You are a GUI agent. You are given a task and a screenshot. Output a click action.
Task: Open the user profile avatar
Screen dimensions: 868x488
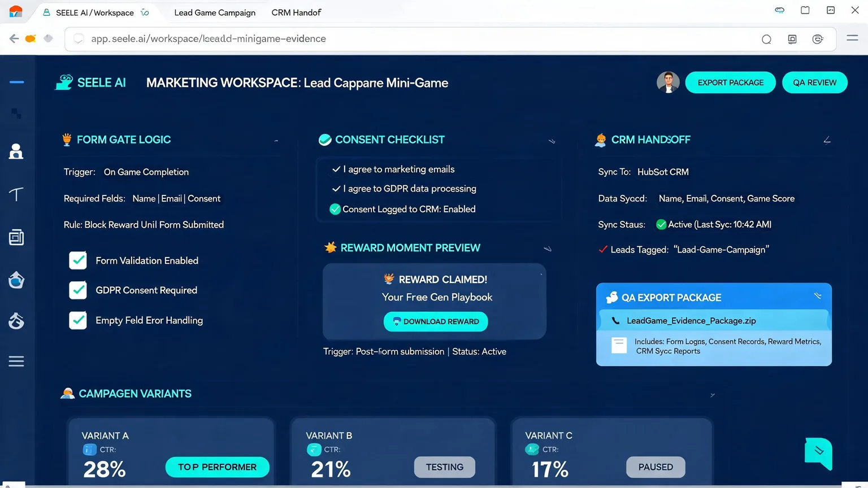click(668, 82)
